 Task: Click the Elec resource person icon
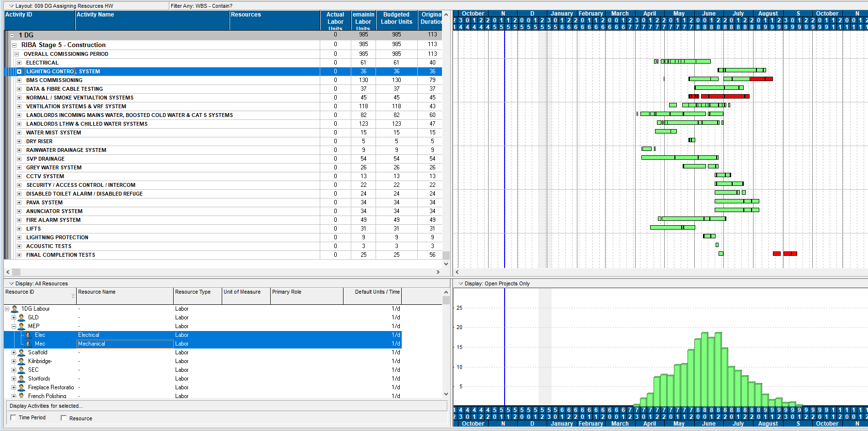point(29,335)
